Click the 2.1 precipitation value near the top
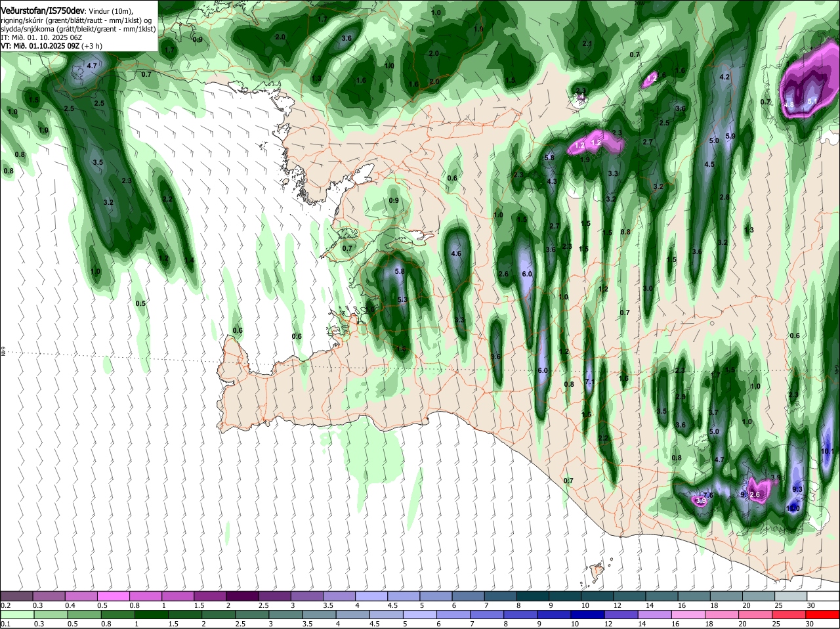The height and width of the screenshot is (629, 840). point(587,43)
